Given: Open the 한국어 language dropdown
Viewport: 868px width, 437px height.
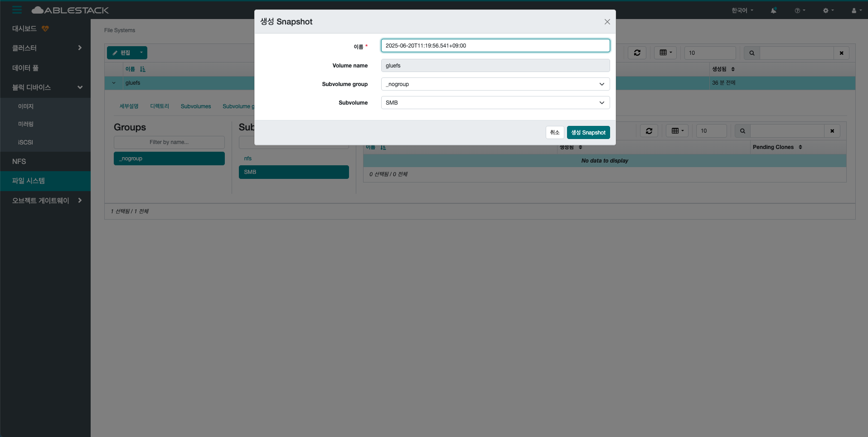Looking at the screenshot, I should (x=742, y=10).
